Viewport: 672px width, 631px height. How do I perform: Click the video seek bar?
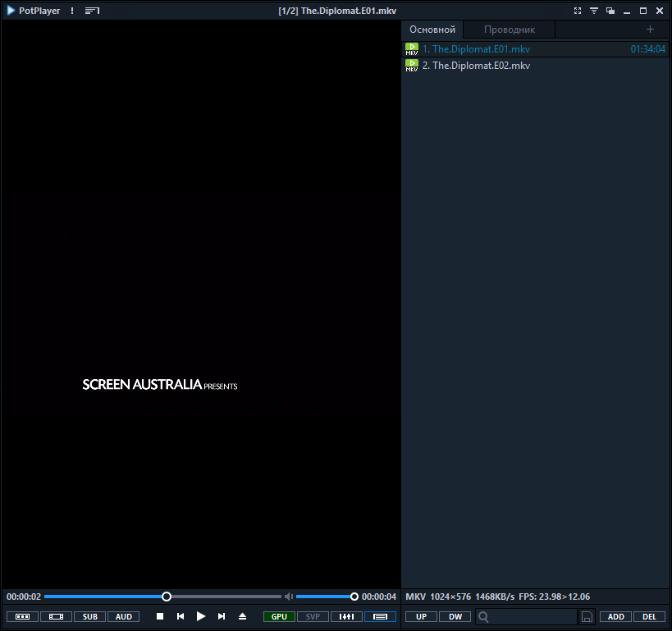pyautogui.click(x=222, y=597)
